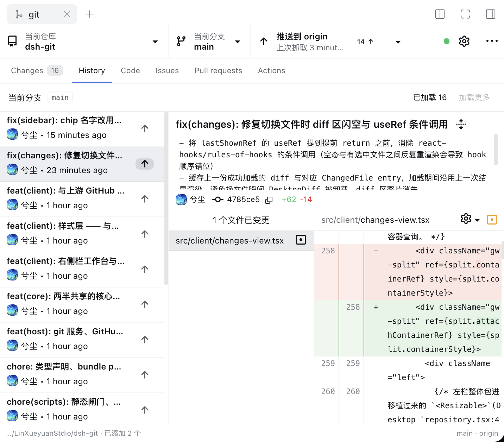Click unpushed arrow on 样式层 commit
The image size is (504, 442).
pos(145,234)
